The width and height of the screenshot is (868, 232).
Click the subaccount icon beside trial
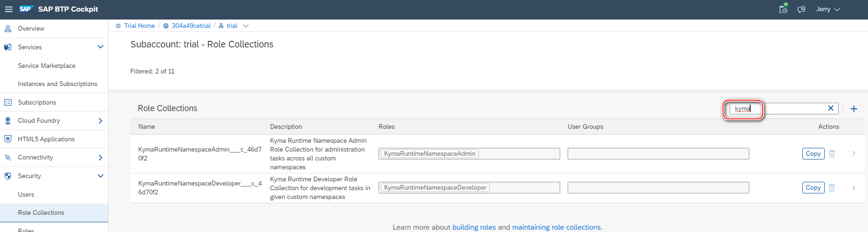click(x=221, y=26)
